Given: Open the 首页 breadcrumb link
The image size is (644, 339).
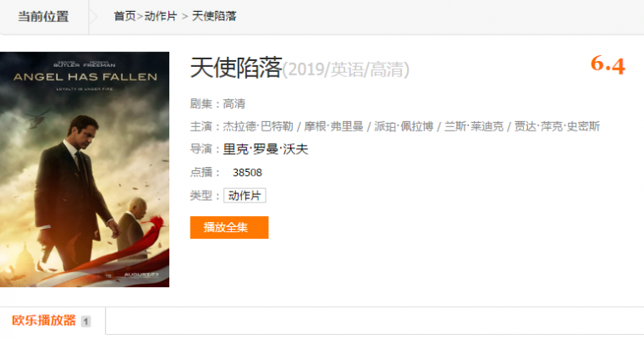Looking at the screenshot, I should pyautogui.click(x=125, y=16).
